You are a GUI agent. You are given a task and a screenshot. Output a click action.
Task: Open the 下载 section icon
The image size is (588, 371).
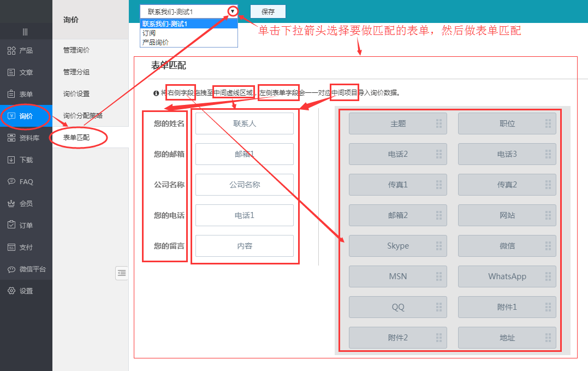(x=11, y=160)
